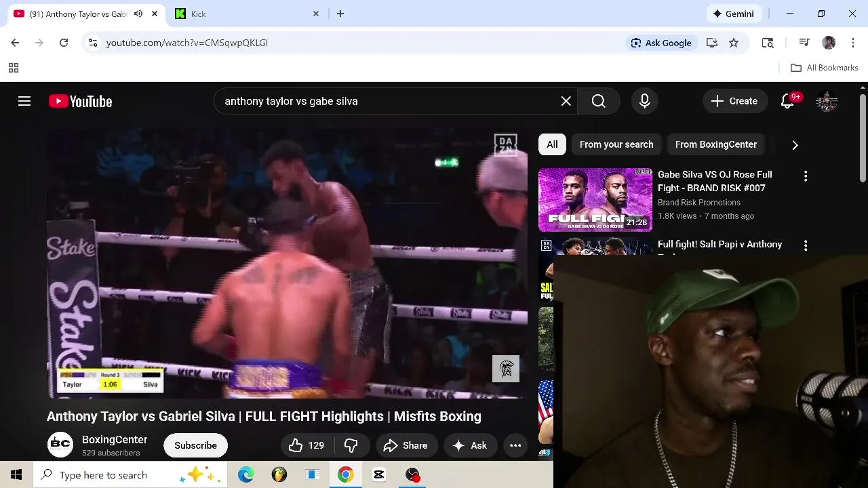Open the YouTube notifications bell
The width and height of the screenshot is (868, 488).
[x=787, y=101]
